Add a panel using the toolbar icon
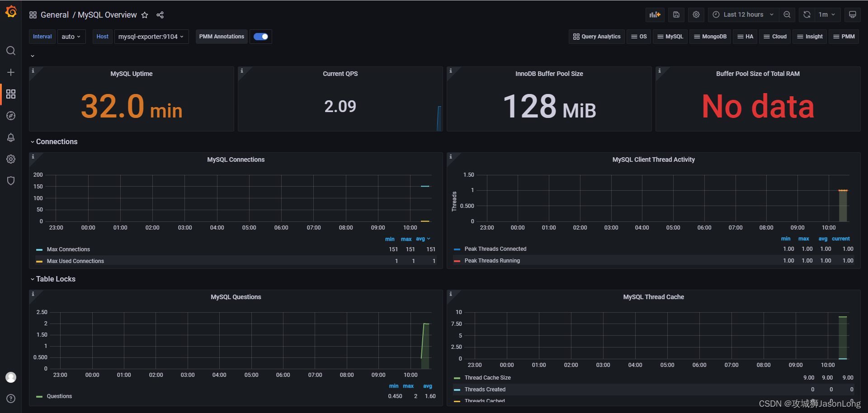 655,14
